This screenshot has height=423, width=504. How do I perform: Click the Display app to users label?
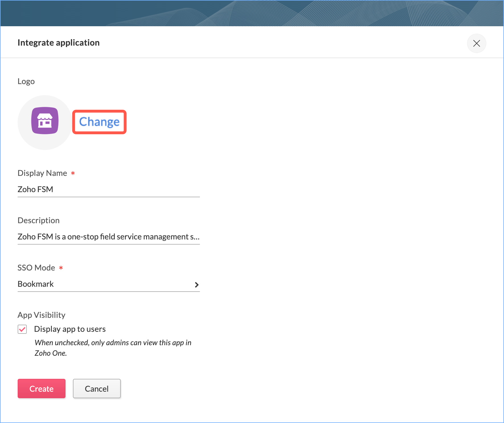pyautogui.click(x=70, y=329)
